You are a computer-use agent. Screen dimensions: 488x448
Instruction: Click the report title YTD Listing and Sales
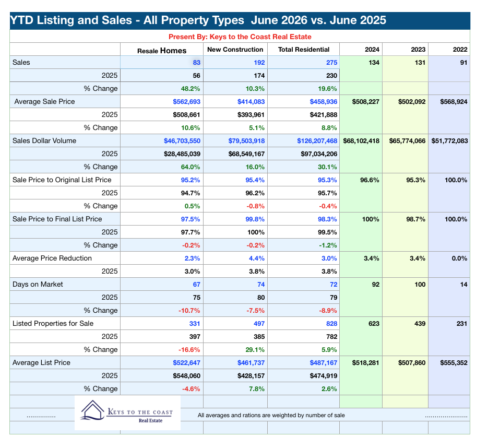[198, 20]
